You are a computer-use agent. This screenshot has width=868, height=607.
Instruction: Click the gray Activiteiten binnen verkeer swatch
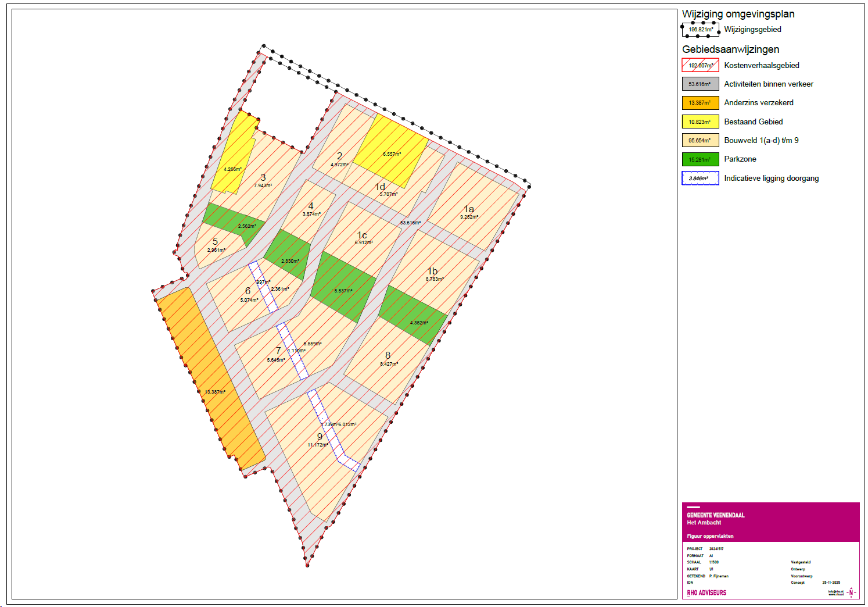pos(700,84)
